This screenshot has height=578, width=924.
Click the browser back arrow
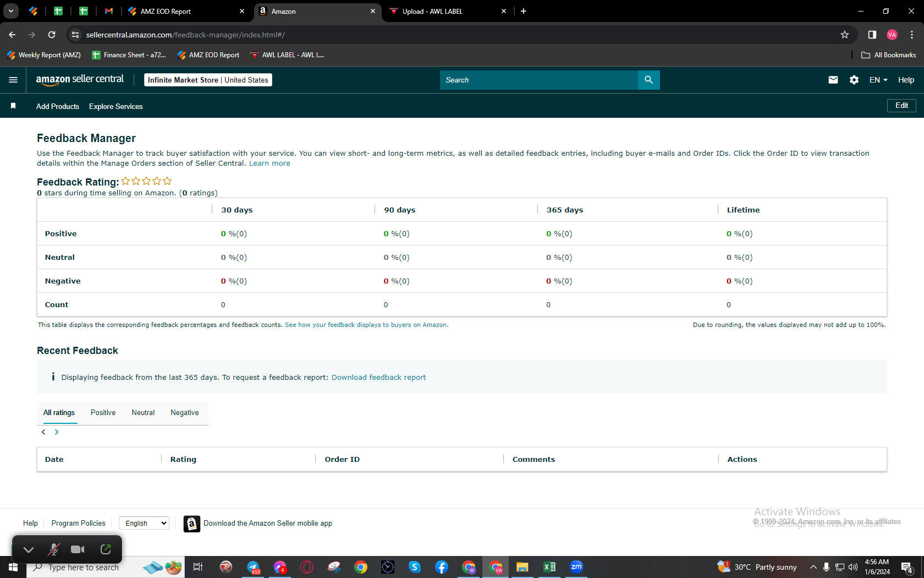coord(12,35)
